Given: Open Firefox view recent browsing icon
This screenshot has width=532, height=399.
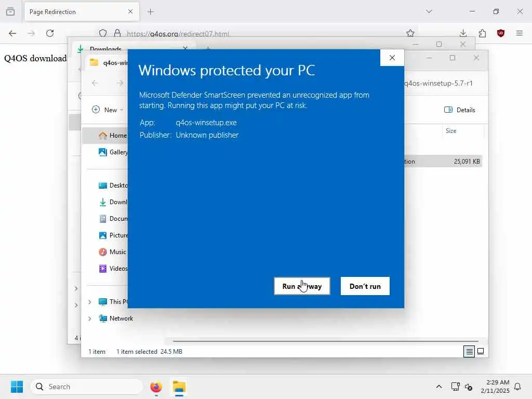Looking at the screenshot, I should [x=10, y=12].
